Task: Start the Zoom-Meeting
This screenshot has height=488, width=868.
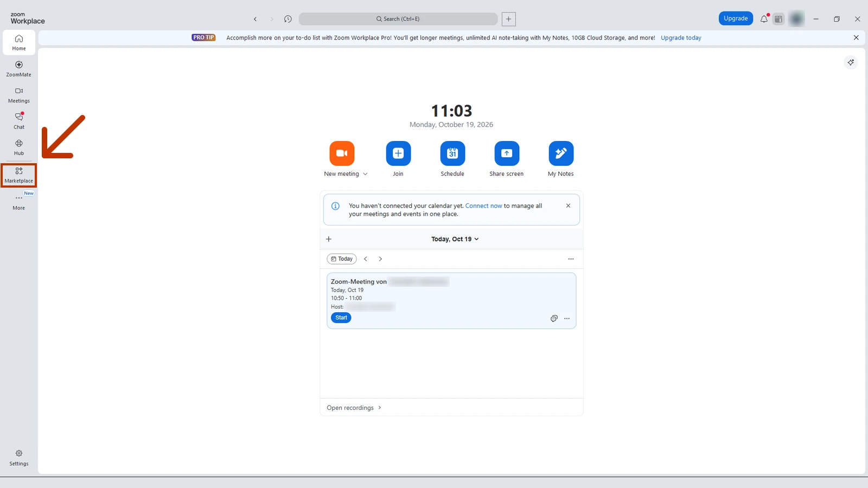Action: click(341, 318)
